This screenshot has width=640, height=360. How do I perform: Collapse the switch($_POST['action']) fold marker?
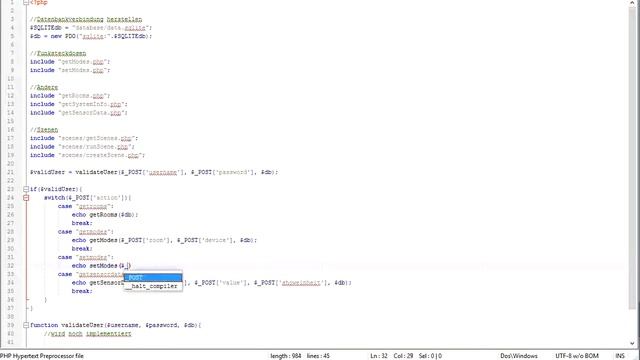pos(26,198)
